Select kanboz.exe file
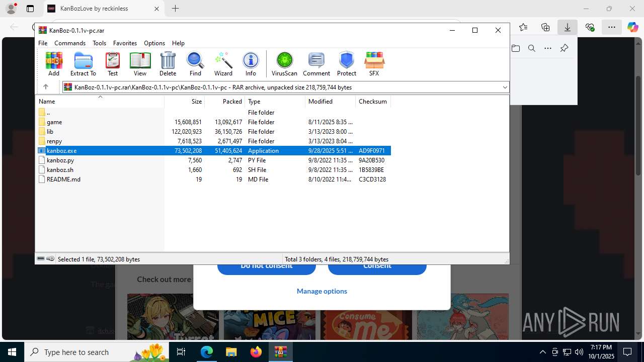The width and height of the screenshot is (644, 362). pos(213,151)
